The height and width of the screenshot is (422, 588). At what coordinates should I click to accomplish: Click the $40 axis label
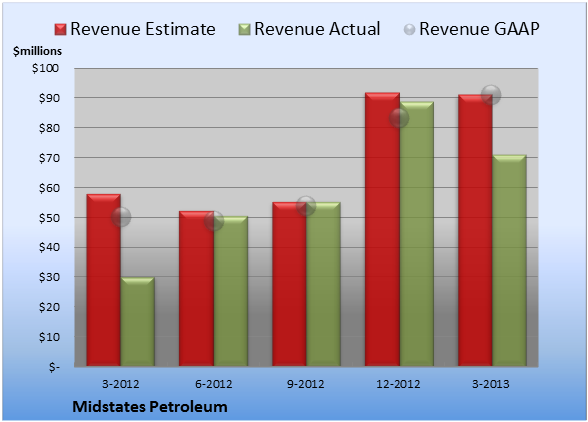[x=49, y=248]
